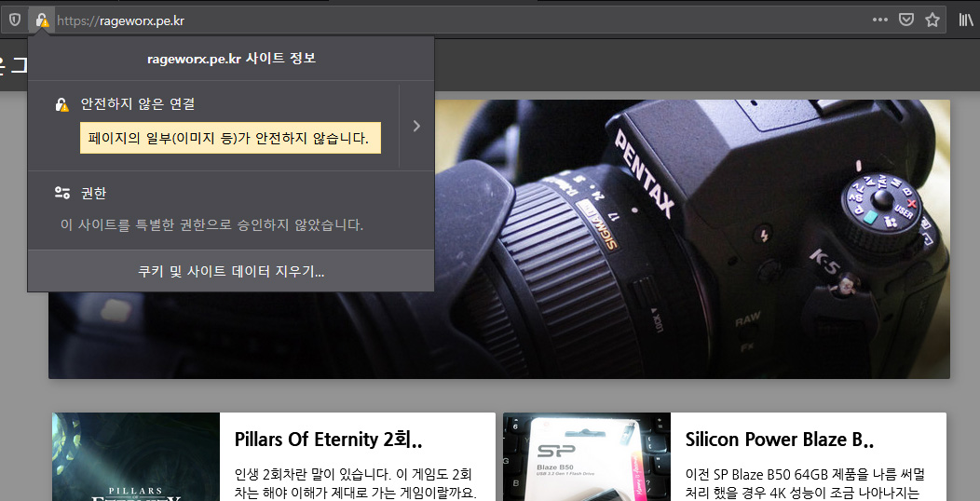980x501 pixels.
Task: Click 'rageworx.pe.kr 사이트 정보' popup title
Action: (231, 59)
